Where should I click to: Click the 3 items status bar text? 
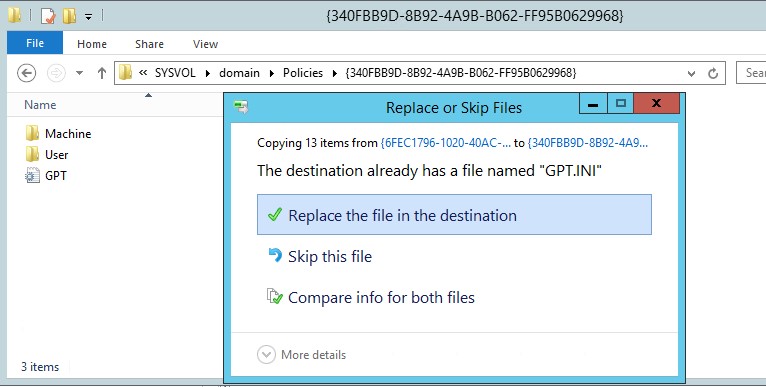[40, 367]
